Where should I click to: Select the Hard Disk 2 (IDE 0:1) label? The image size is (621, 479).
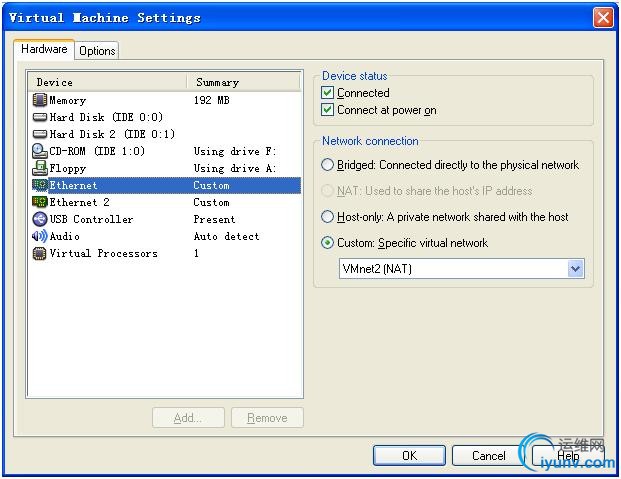[112, 134]
